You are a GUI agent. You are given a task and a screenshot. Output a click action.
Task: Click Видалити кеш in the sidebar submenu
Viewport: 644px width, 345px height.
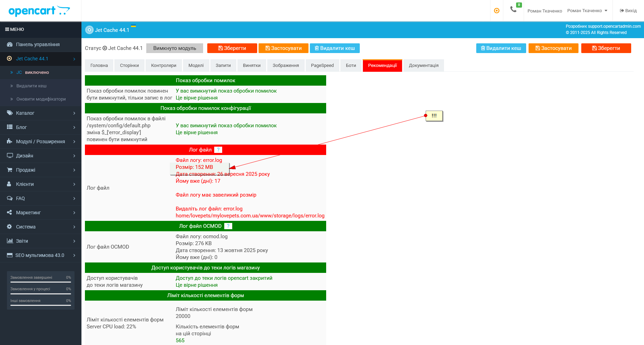tap(31, 86)
